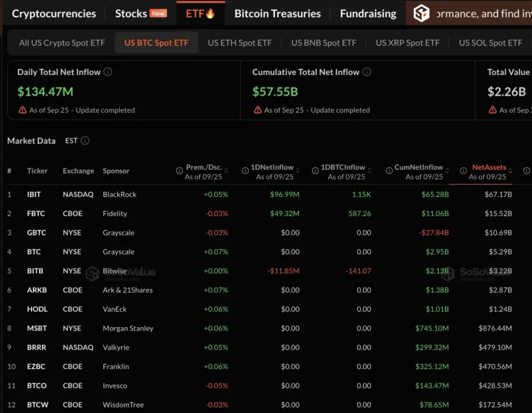Click the Morgan Stanley sponsor cell
The width and height of the screenshot is (532, 413).
(x=128, y=328)
